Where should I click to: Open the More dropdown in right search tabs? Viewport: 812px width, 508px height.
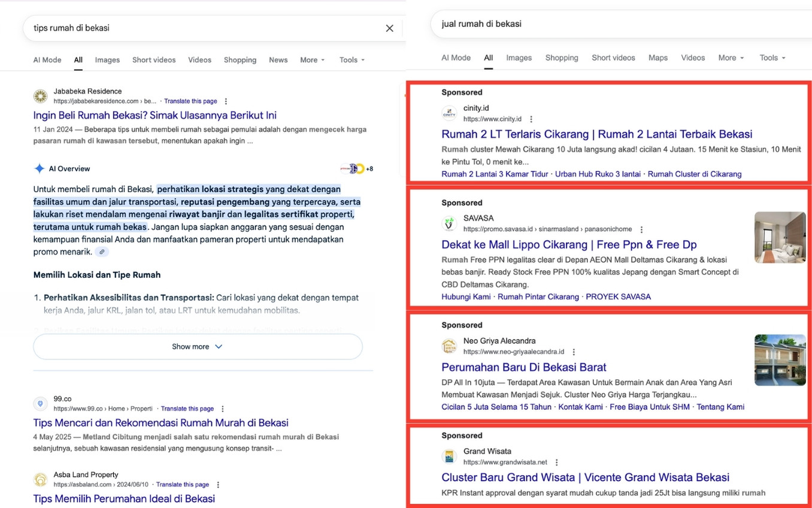click(x=731, y=58)
